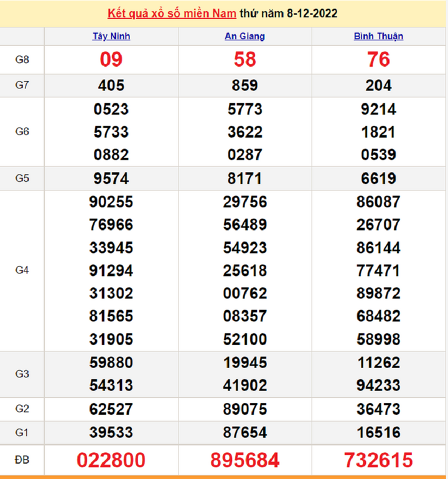Click G4 number 90255
The width and height of the screenshot is (448, 479).
111,202
